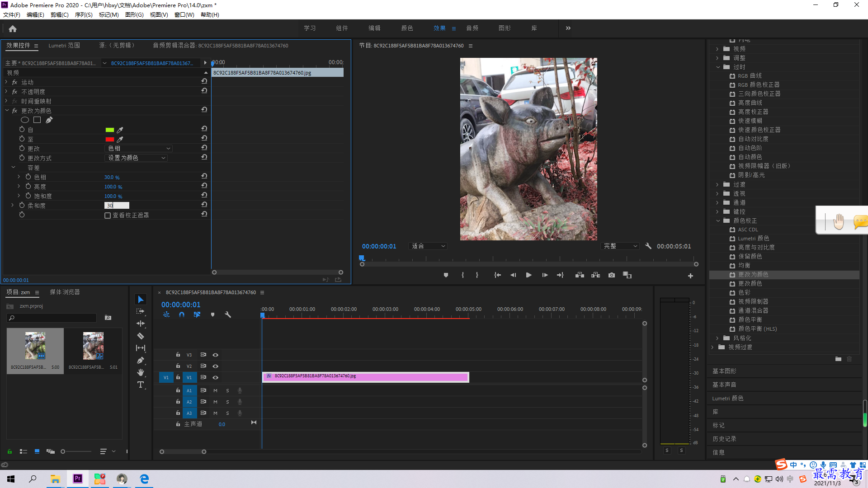Show more workspaces chevron
The width and height of the screenshot is (868, 488).
tap(568, 28)
